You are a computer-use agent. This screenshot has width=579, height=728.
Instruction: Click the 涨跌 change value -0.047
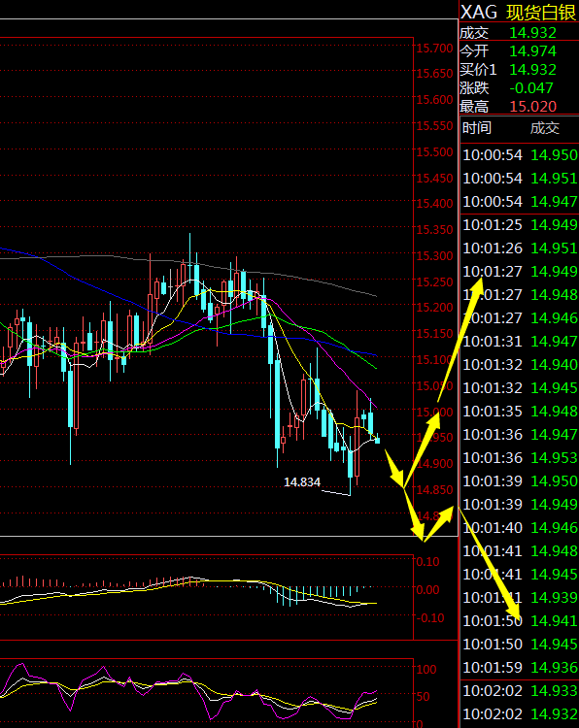point(531,88)
